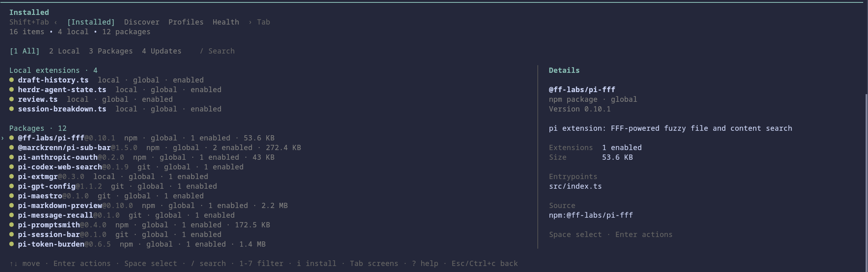Viewport: 868px width, 272px height.
Task: Select the pi-token-burden package name
Action: point(51,244)
